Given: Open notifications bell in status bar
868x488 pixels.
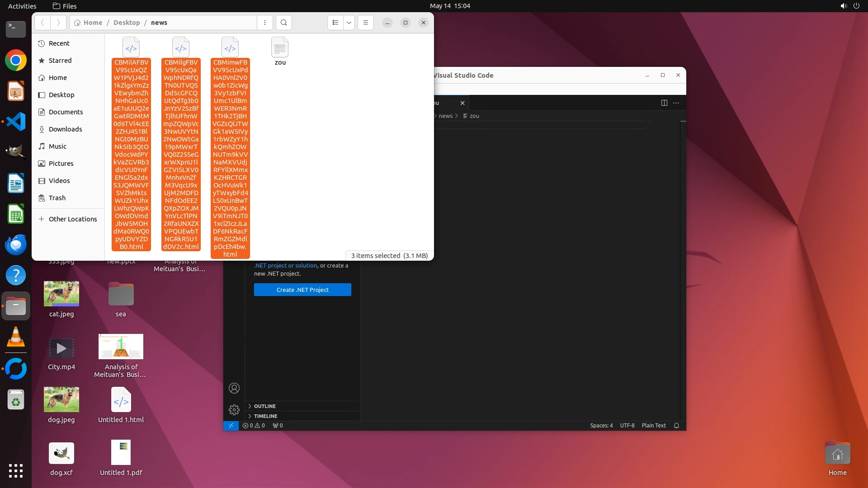Looking at the screenshot, I should (x=676, y=426).
